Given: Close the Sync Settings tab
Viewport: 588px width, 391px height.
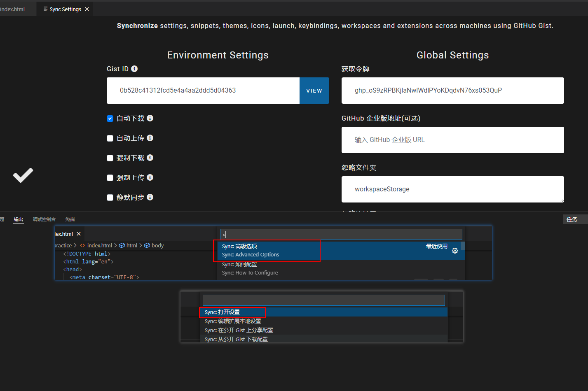Looking at the screenshot, I should (87, 9).
